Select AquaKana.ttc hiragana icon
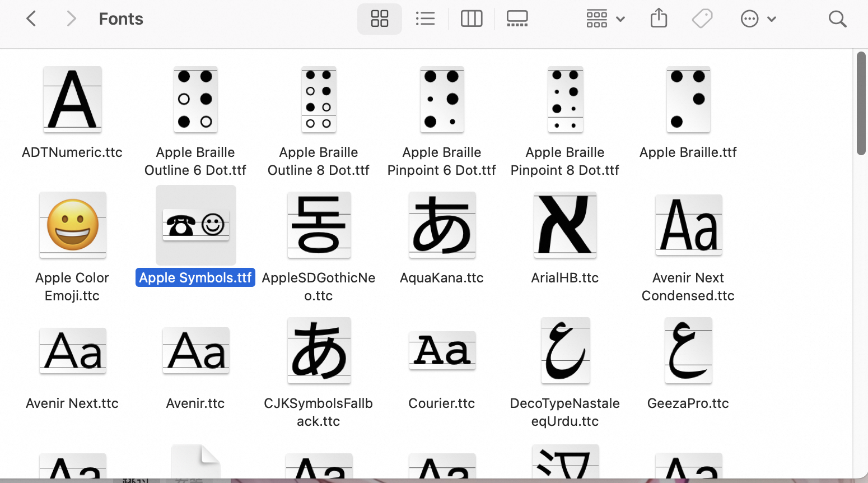Viewport: 868px width, 483px height. 442,225
